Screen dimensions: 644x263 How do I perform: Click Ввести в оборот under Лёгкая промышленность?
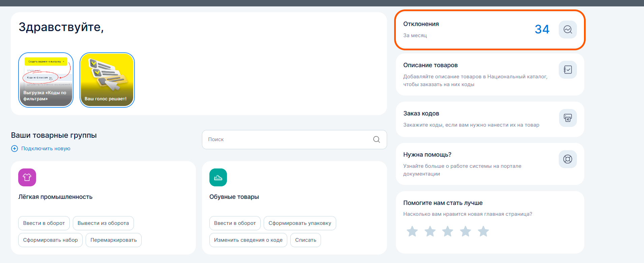point(44,223)
